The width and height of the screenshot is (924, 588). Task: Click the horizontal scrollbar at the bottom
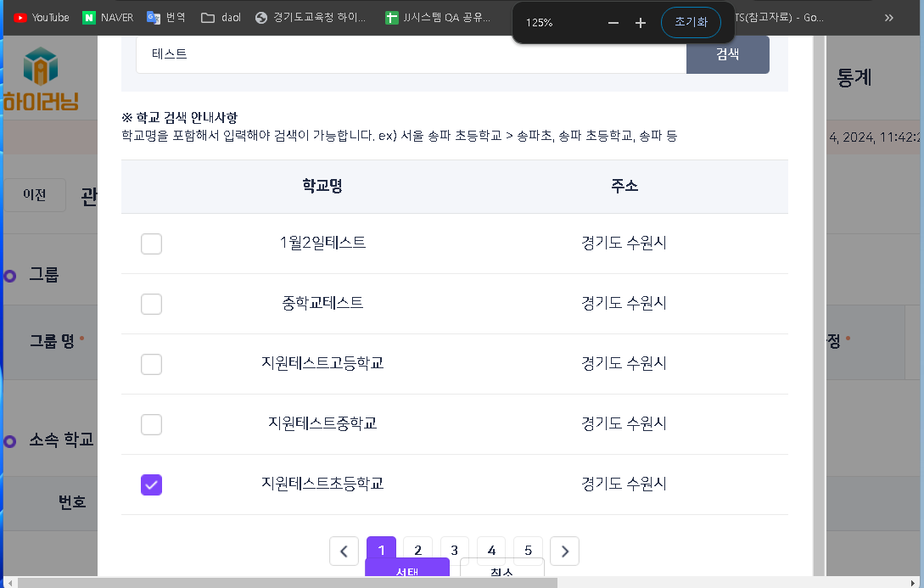(288, 582)
